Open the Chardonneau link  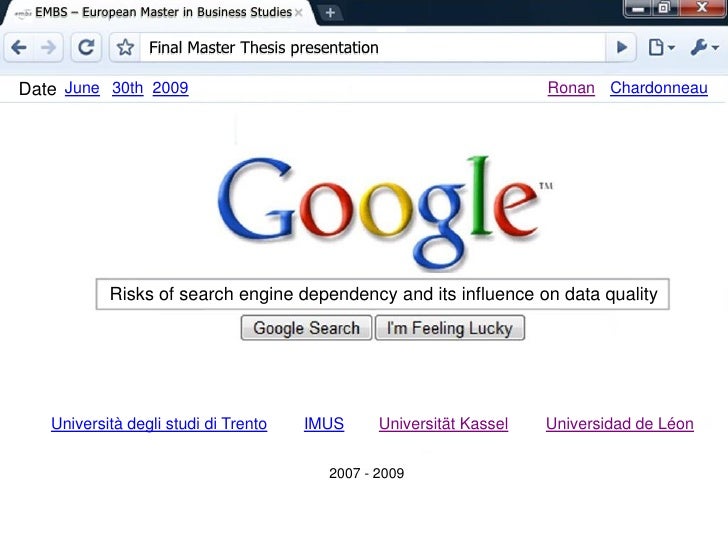659,88
